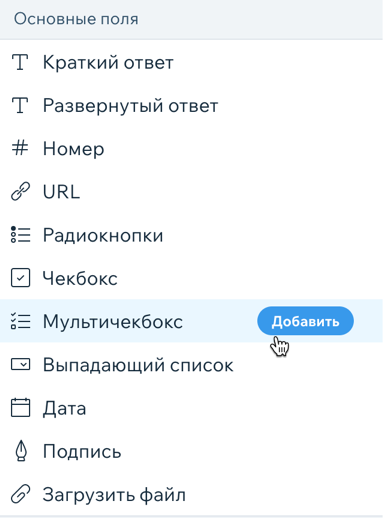
Task: Click the URL chain link icon
Action: (x=20, y=191)
